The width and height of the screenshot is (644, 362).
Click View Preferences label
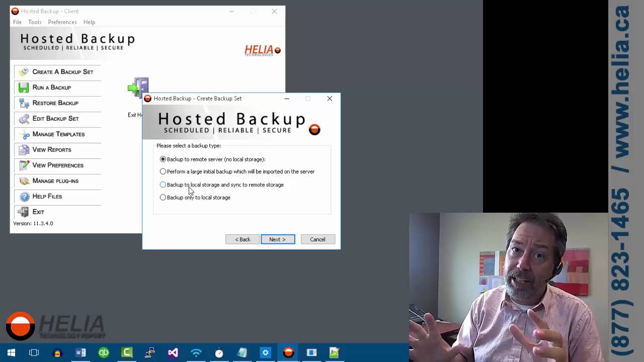click(58, 165)
